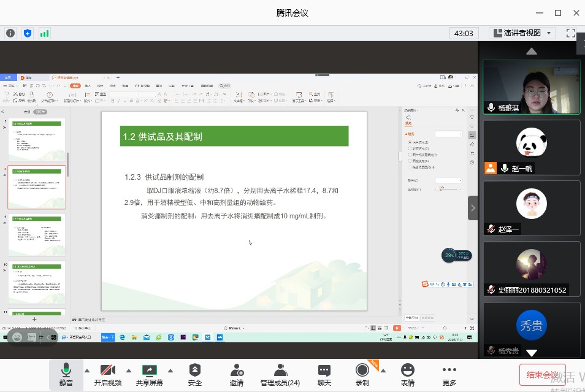The width and height of the screenshot is (585, 392).
Task: Open the 表情 emoji reactions
Action: pyautogui.click(x=407, y=375)
